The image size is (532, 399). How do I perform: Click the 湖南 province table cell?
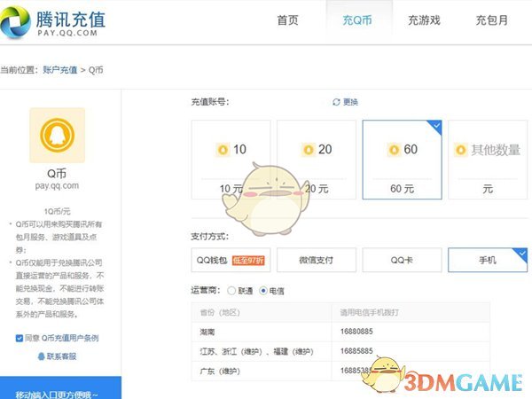click(262, 332)
